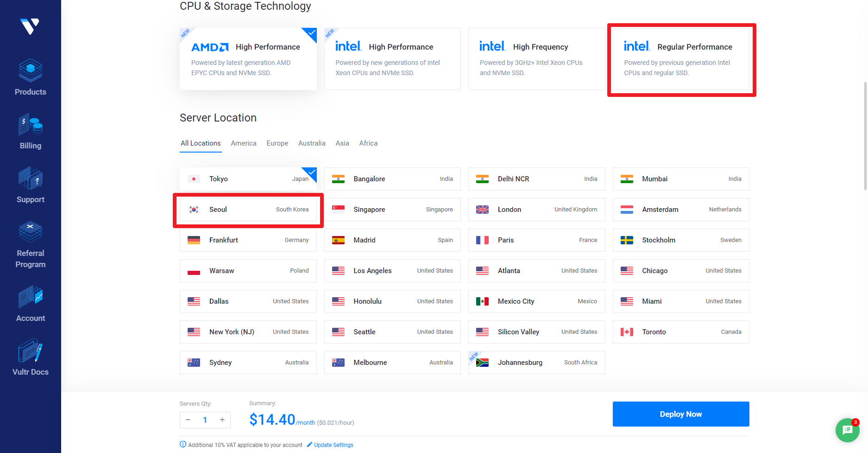The width and height of the screenshot is (868, 453).
Task: Click the page vertical scrollbar
Action: 865,136
